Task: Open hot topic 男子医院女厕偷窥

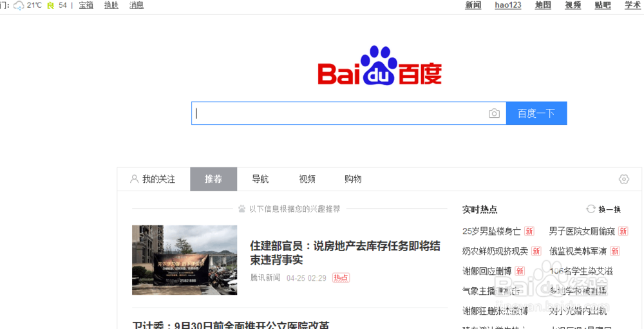Action: click(582, 231)
